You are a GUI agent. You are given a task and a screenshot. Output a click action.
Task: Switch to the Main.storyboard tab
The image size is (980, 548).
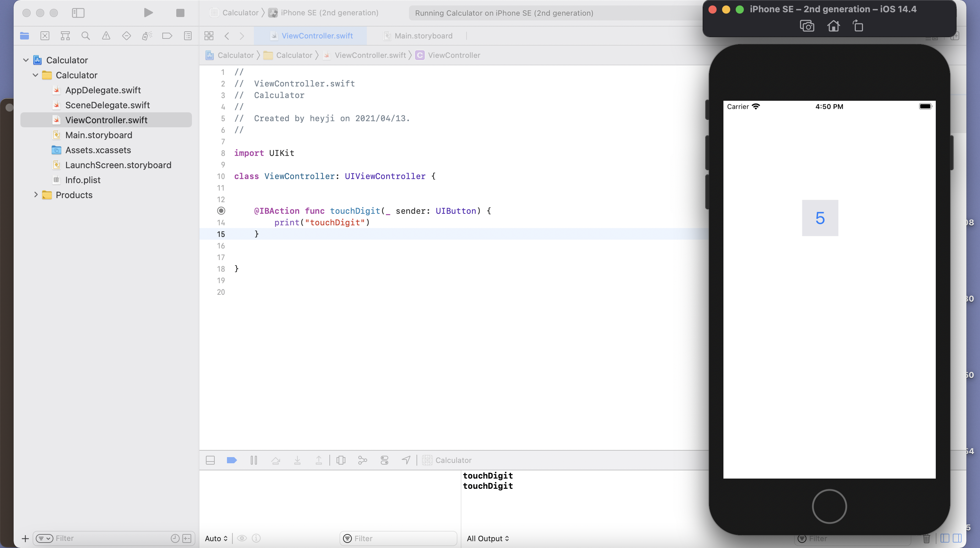point(423,36)
